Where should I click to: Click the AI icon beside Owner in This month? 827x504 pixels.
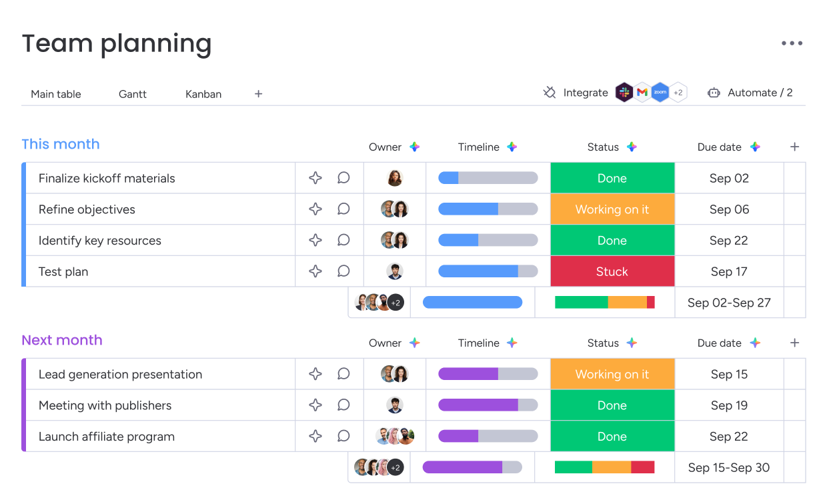[x=415, y=147]
